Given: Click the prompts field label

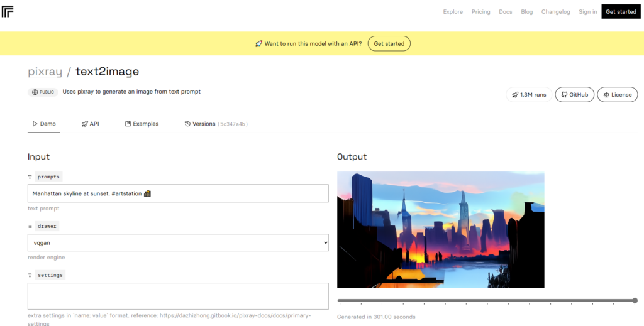Looking at the screenshot, I should coord(48,177).
